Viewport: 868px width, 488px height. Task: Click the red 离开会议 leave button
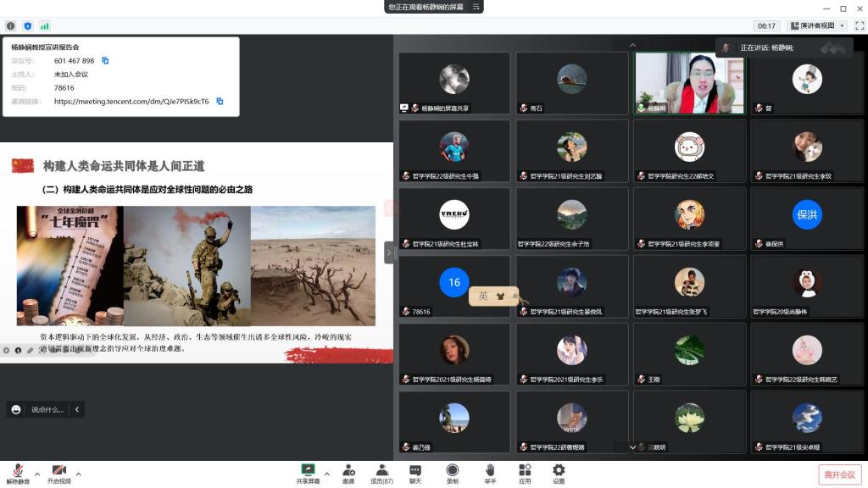click(838, 474)
